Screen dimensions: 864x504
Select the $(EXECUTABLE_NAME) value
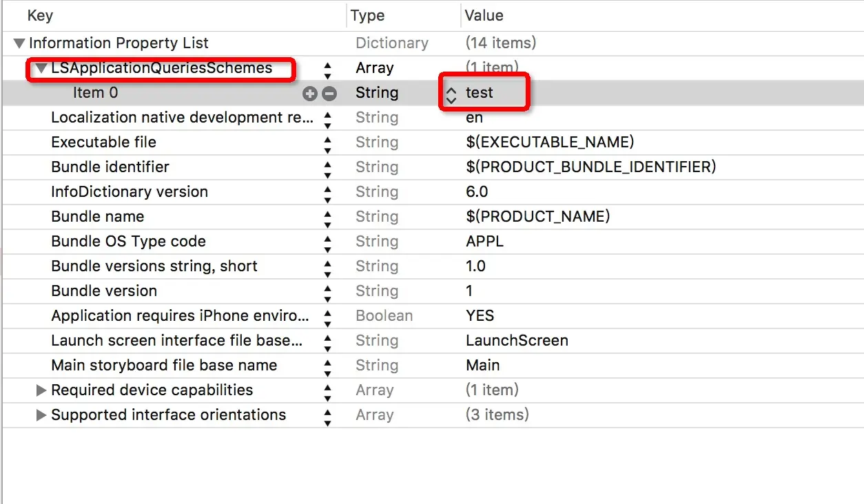(x=550, y=143)
